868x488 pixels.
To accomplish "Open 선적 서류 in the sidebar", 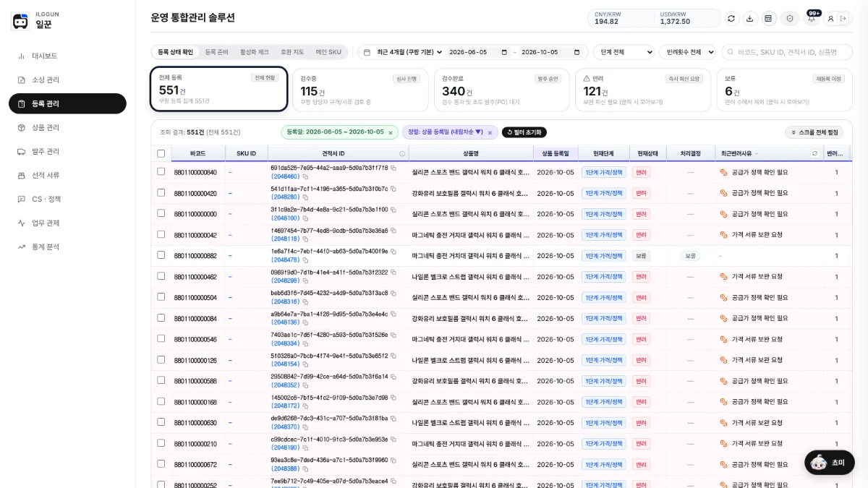I will (x=67, y=175).
